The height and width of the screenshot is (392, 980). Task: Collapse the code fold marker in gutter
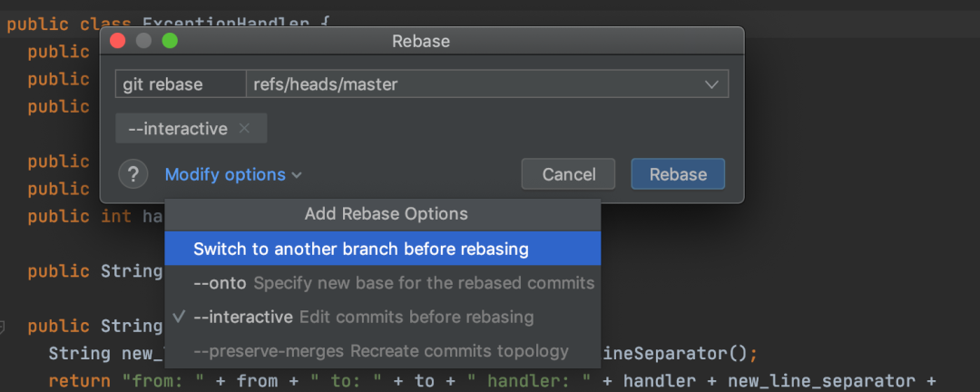point(3,326)
